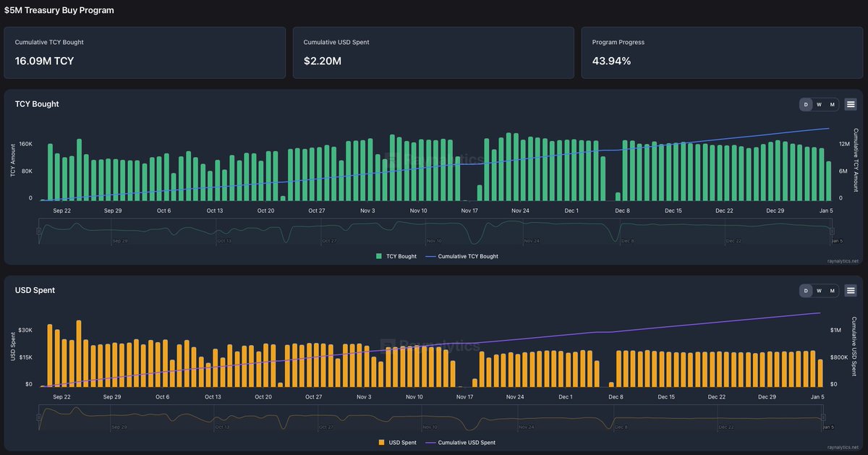
Task: Click the orange USD Spent legend swatch
Action: click(x=382, y=442)
